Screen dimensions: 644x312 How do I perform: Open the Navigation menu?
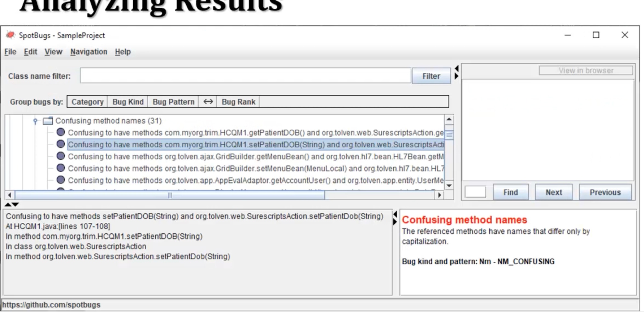tap(89, 52)
